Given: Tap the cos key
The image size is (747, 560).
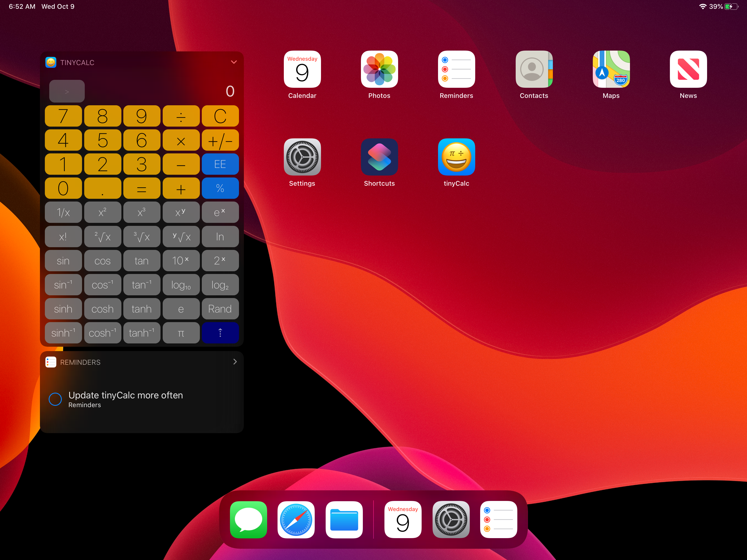Looking at the screenshot, I should [103, 260].
